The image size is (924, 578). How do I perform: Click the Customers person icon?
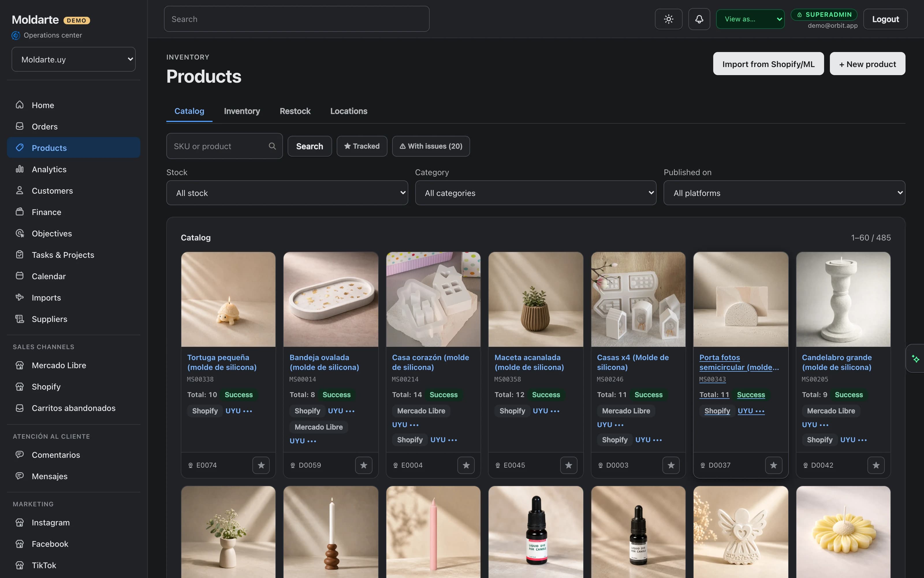[20, 190]
